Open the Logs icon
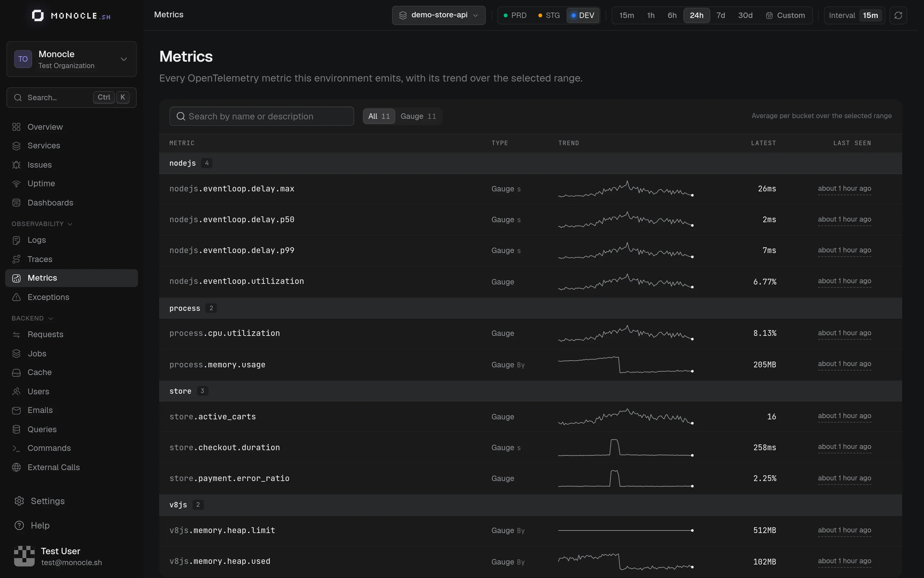This screenshot has width=924, height=578. (16, 240)
